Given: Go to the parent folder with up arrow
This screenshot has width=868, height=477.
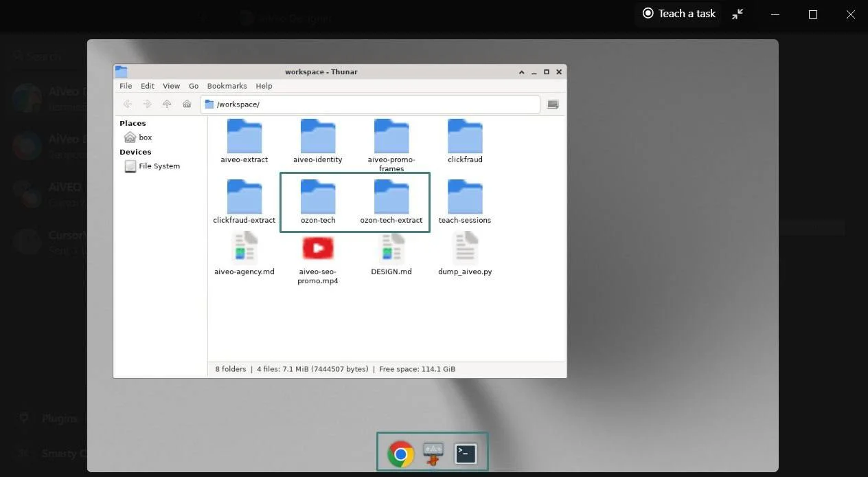Looking at the screenshot, I should pyautogui.click(x=167, y=104).
